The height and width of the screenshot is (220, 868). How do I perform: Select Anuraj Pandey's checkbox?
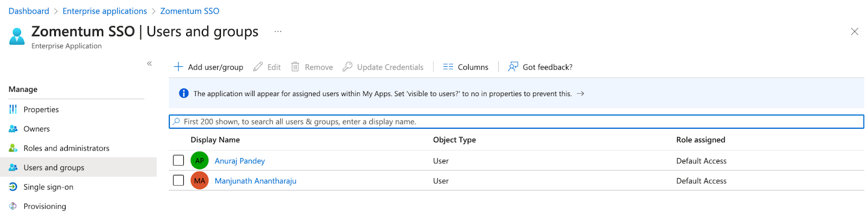click(x=178, y=160)
